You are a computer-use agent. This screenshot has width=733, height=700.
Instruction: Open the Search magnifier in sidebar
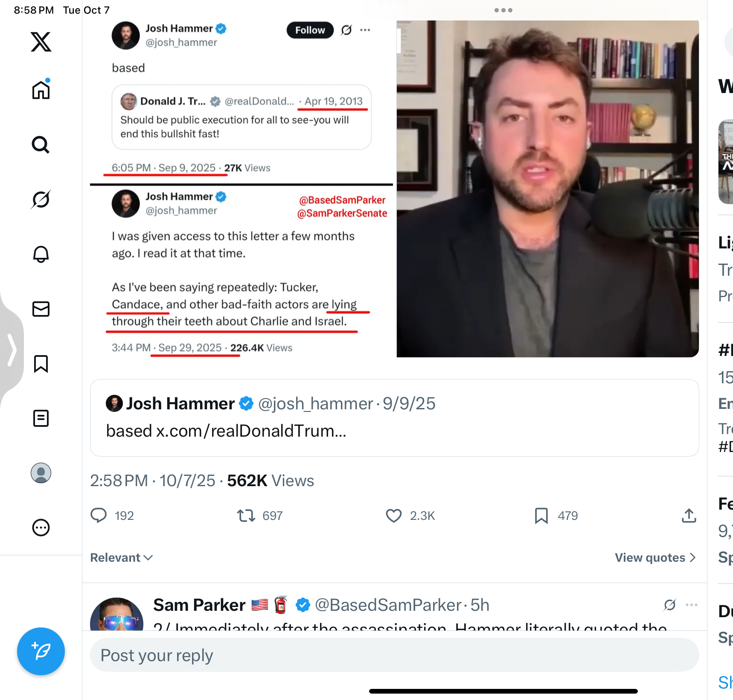(41, 145)
